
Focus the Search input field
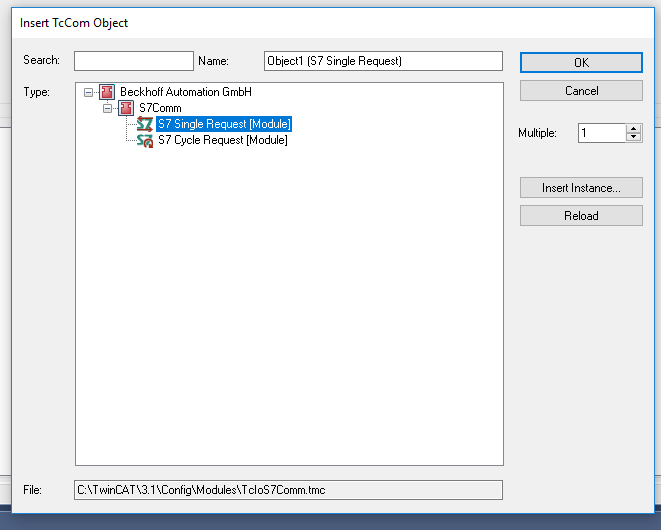[134, 61]
